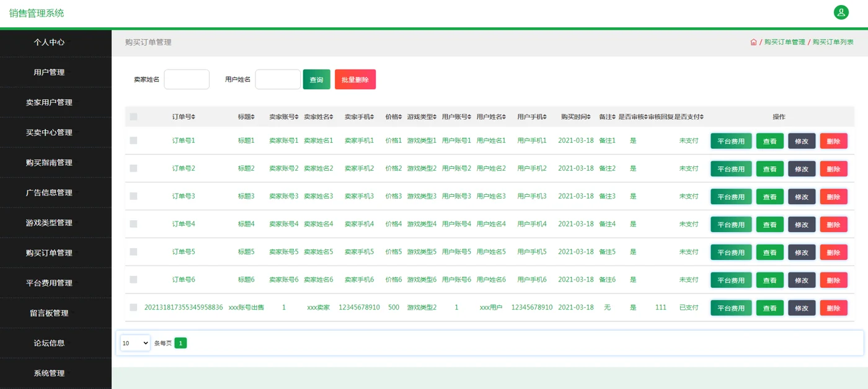Screen dimensions: 868x389
Task: Sort by 标题 column sort arrows
Action: pos(252,117)
